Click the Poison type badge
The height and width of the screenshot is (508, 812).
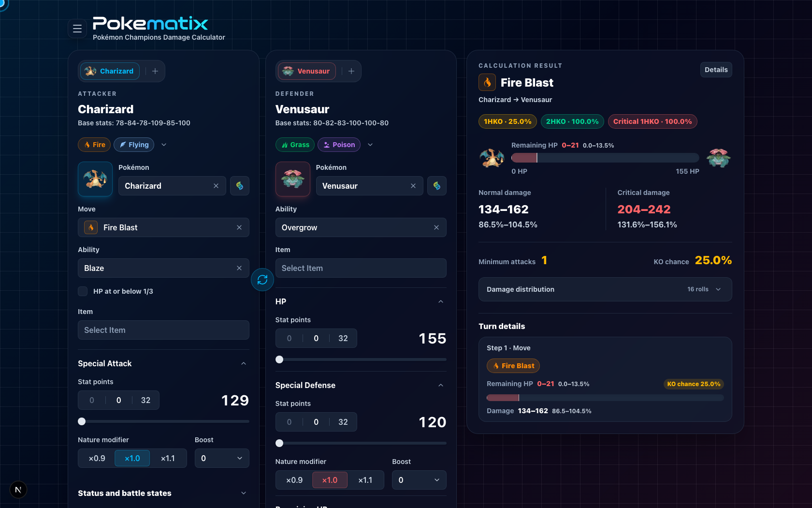click(339, 145)
